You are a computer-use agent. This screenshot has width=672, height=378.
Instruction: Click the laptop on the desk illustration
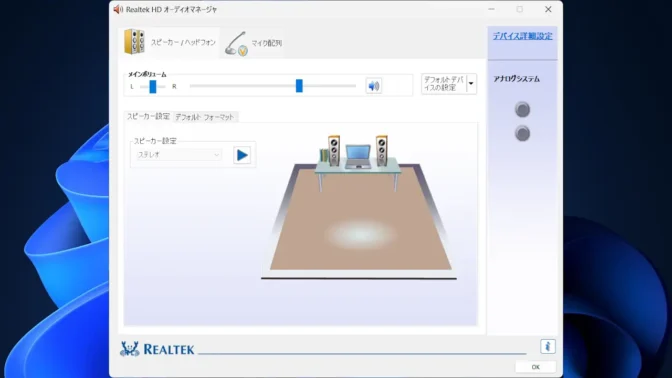(x=358, y=156)
